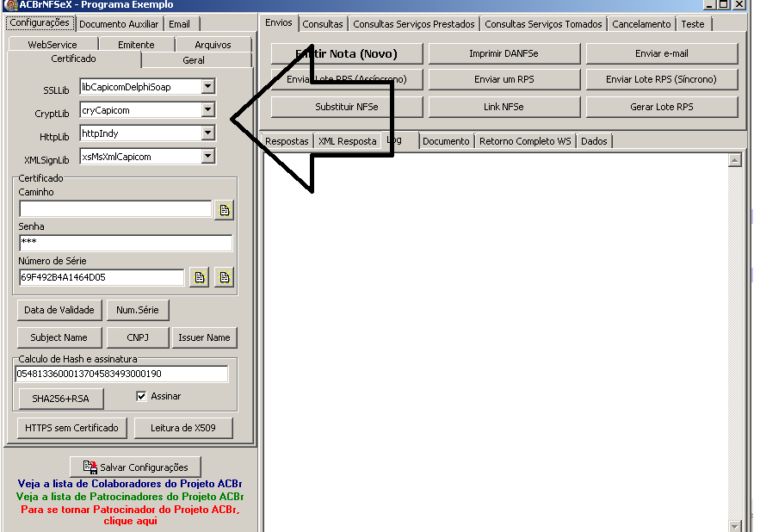Click the ACBrNFSeX application icon in title bar
760x532 pixels.
point(10,5)
